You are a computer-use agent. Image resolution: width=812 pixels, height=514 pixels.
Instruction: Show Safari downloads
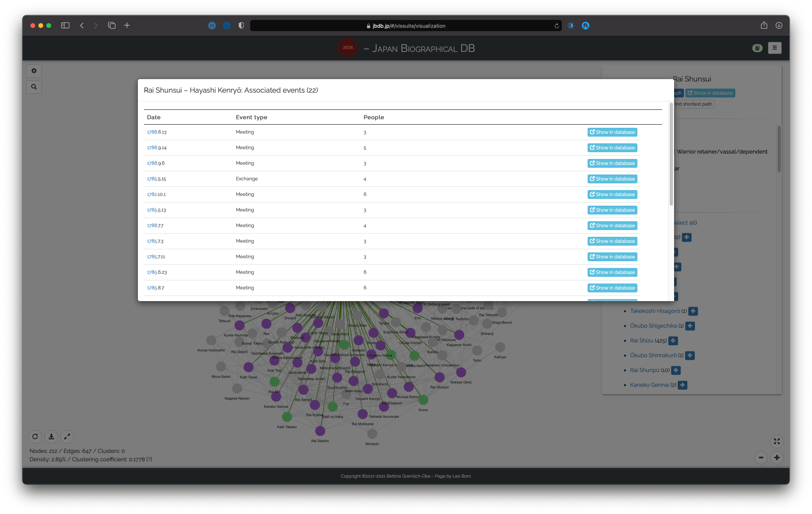(779, 26)
